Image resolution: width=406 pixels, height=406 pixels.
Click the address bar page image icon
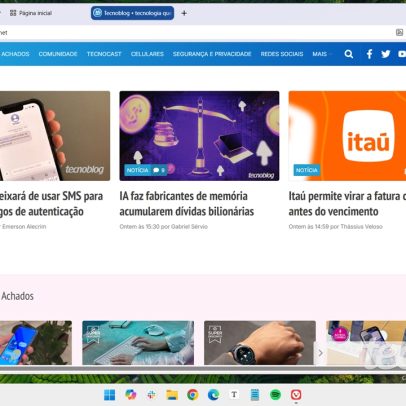coord(399,32)
